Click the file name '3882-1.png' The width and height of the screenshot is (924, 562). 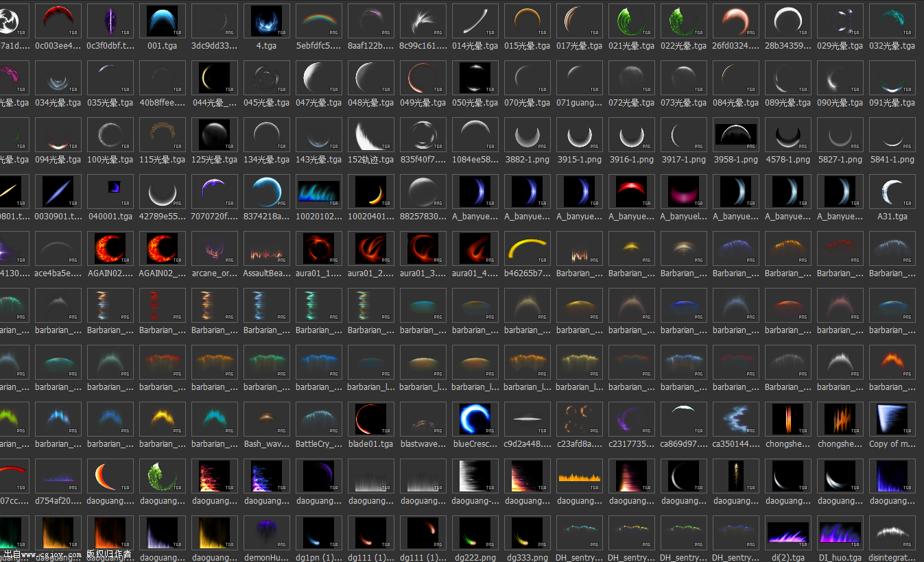528,160
